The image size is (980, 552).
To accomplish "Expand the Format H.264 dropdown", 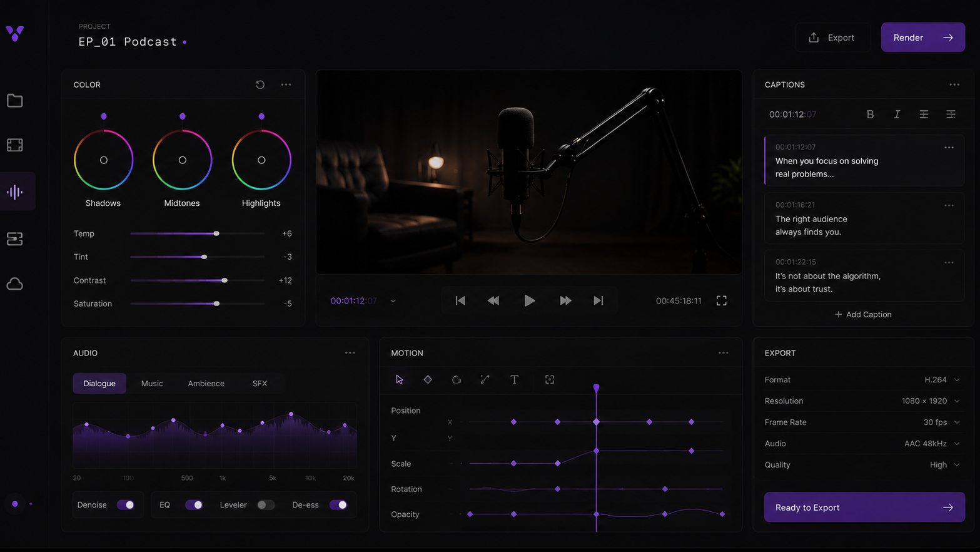I will [942, 380].
